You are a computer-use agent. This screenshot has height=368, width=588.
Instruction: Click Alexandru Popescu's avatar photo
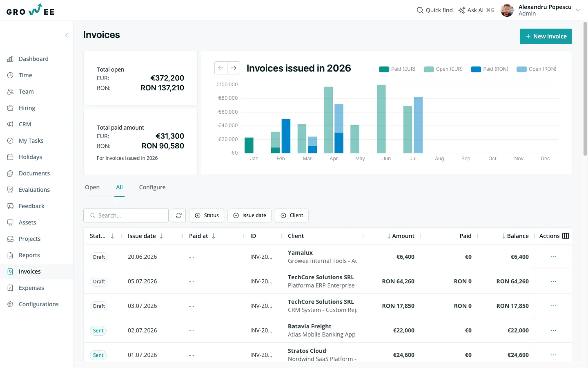(507, 10)
